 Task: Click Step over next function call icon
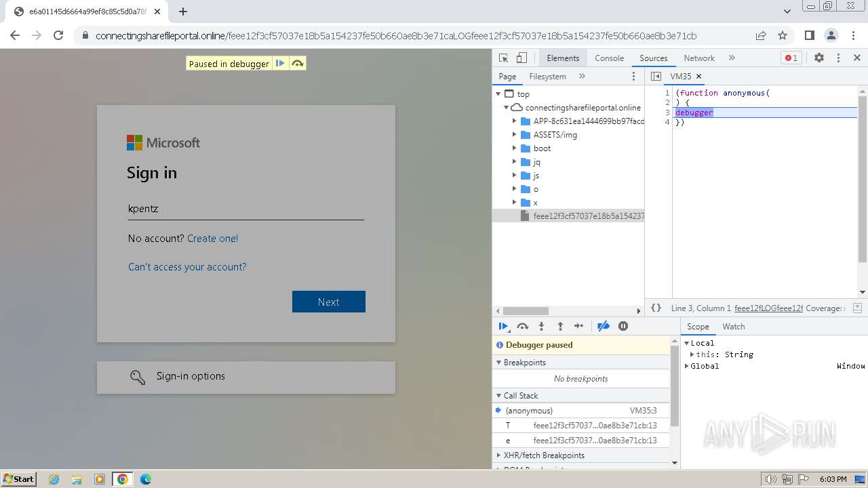point(522,326)
